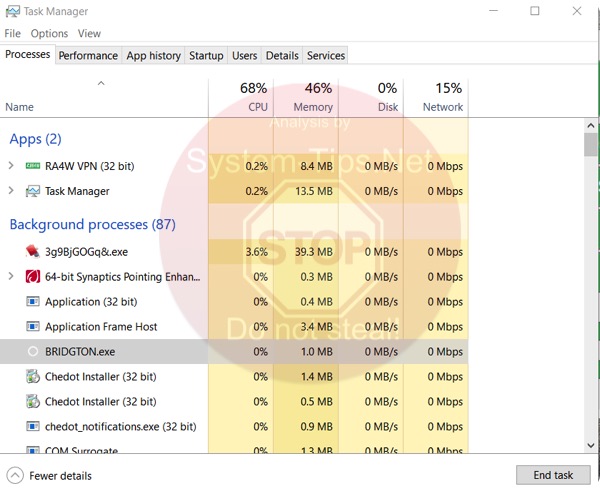Click the BRIDGTON.exe process icon
Screen dimensions: 600x489
[33, 352]
